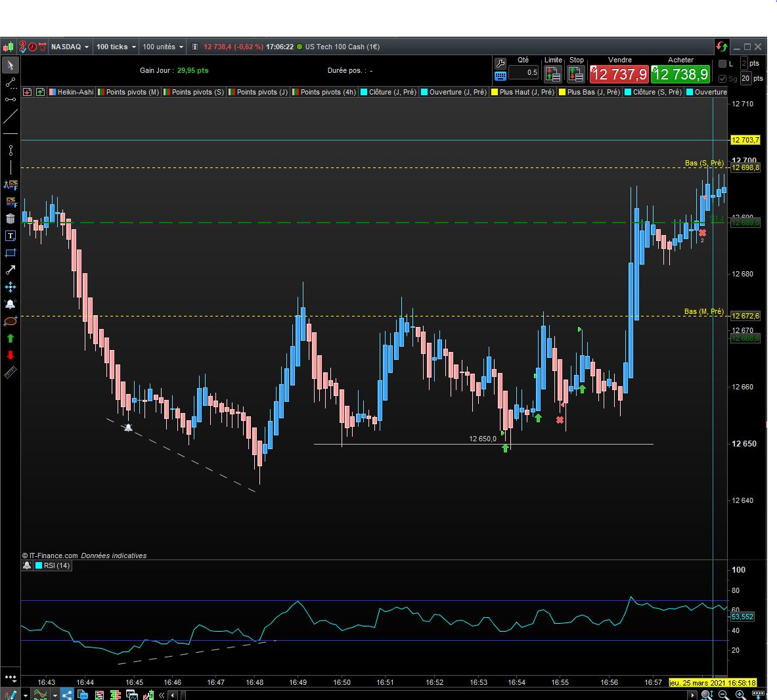The width and height of the screenshot is (777, 700).
Task: Click the US Tech 100 Cash title text
Action: click(342, 47)
